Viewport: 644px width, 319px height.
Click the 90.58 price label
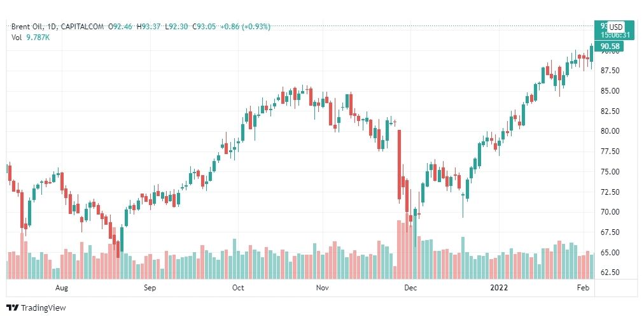click(x=610, y=46)
